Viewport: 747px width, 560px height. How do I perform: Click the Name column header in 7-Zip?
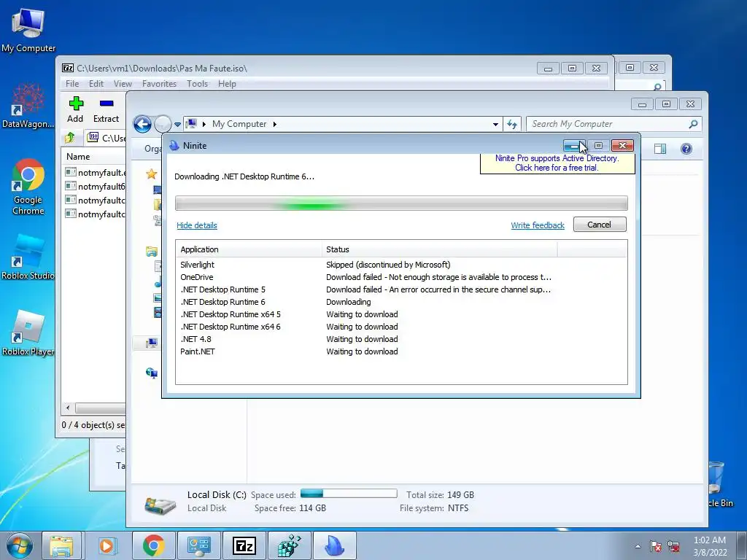coord(94,157)
